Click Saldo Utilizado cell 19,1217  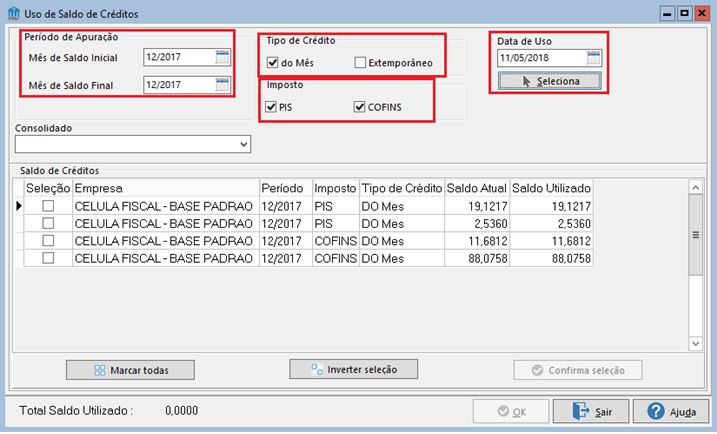(551, 206)
